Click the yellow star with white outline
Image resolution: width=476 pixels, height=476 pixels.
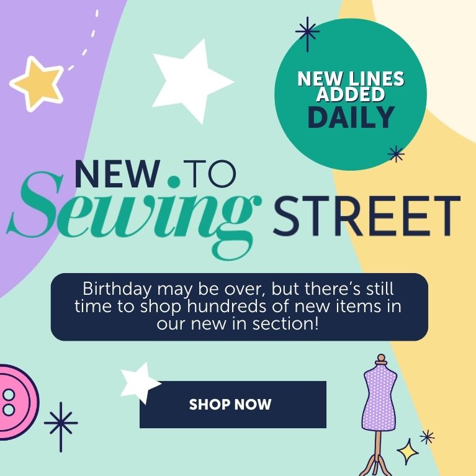click(x=37, y=84)
